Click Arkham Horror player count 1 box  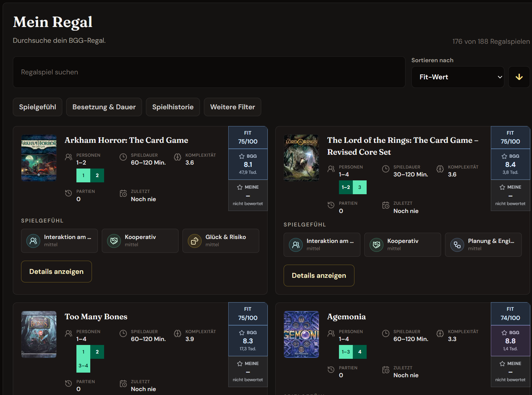point(83,175)
